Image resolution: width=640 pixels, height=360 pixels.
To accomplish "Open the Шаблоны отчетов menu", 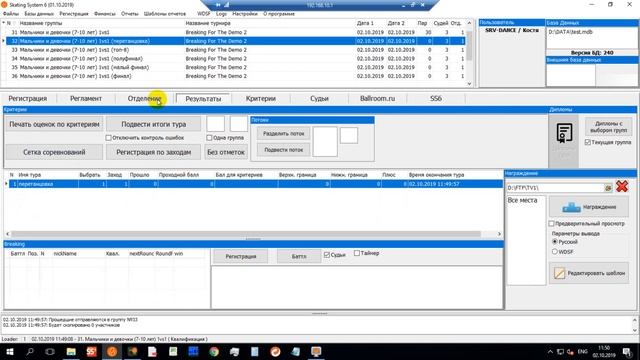I will pyautogui.click(x=165, y=14).
